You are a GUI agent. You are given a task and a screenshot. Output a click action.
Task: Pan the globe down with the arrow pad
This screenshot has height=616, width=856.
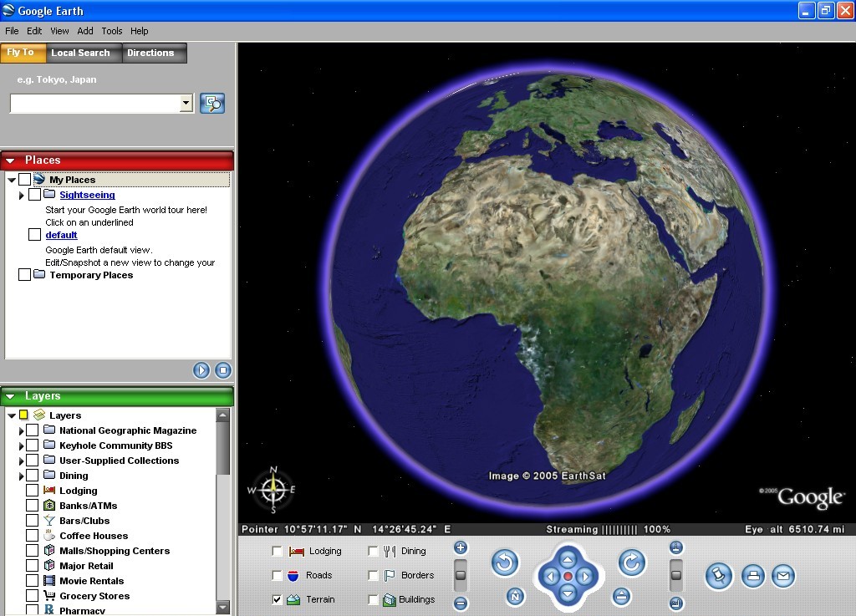[568, 593]
